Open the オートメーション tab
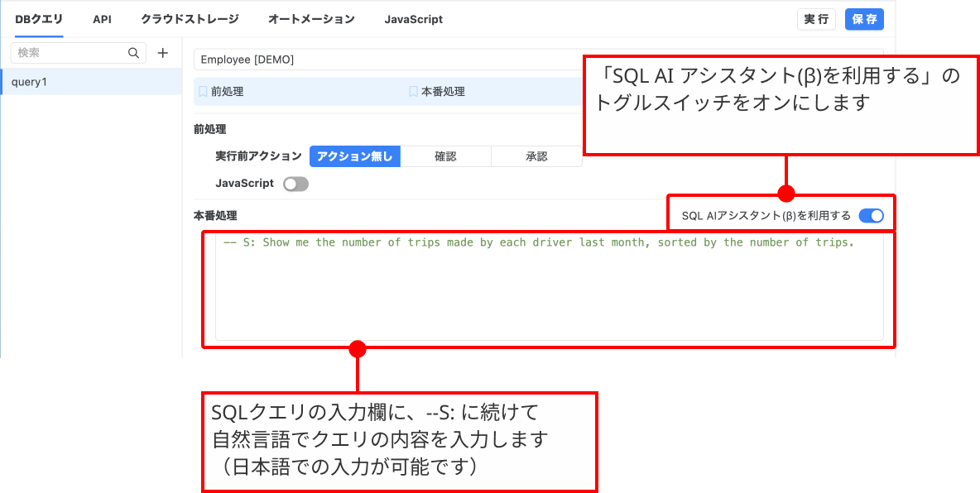Image resolution: width=980 pixels, height=493 pixels. click(311, 19)
